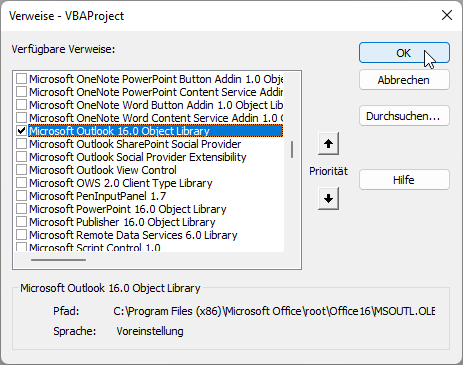
Task: Check Microsoft Outlook View Control checkbox
Action: [22, 170]
